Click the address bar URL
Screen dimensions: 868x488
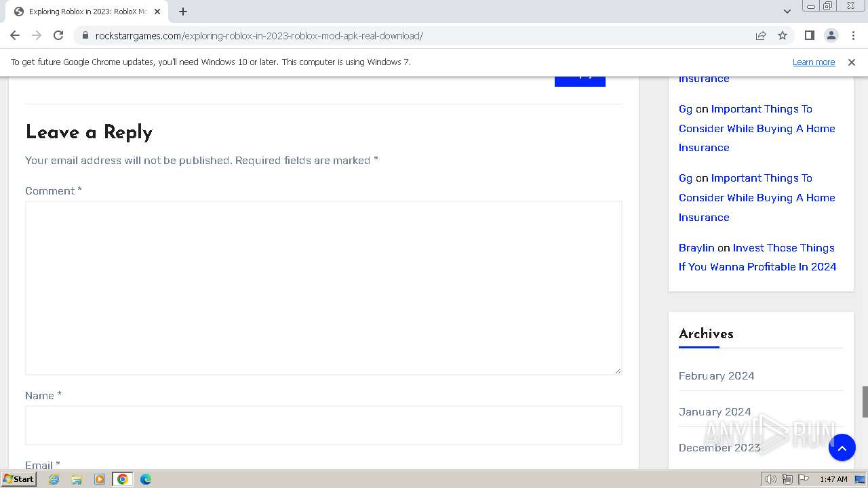click(259, 35)
